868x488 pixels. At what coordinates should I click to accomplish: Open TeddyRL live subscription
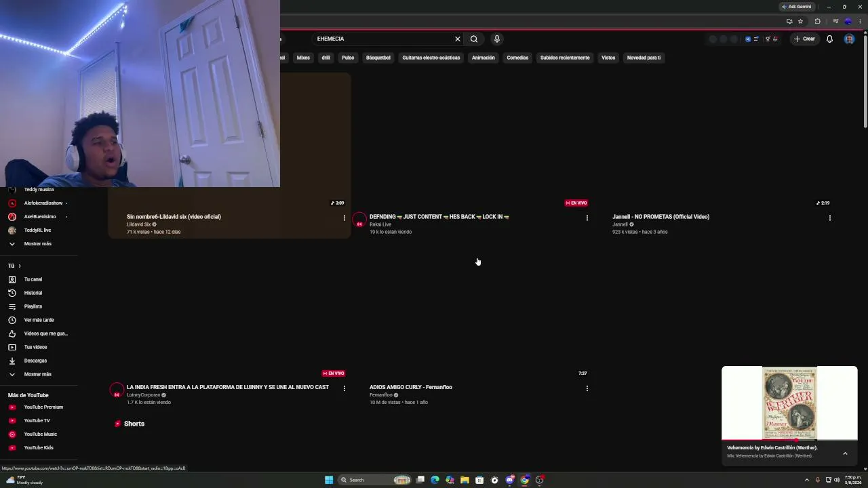coord(39,230)
